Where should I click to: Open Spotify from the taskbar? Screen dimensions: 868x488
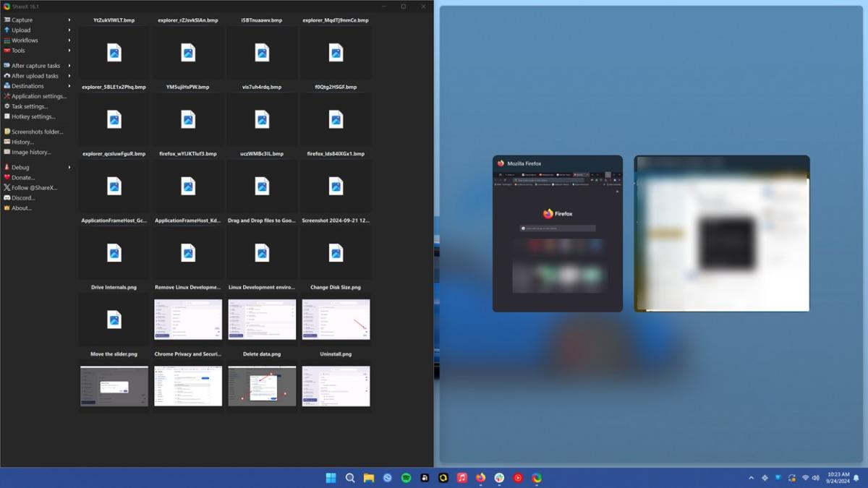point(407,477)
